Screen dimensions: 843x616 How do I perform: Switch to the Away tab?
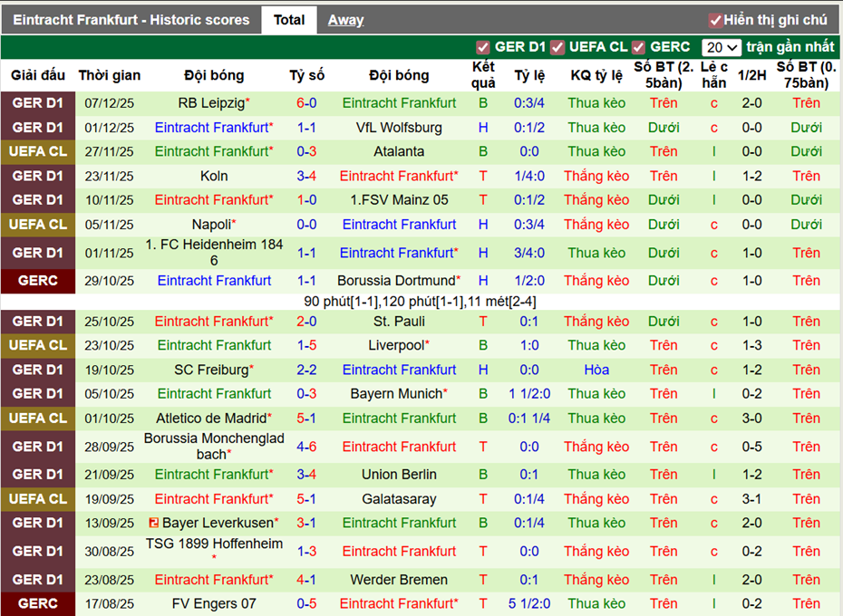pos(345,20)
